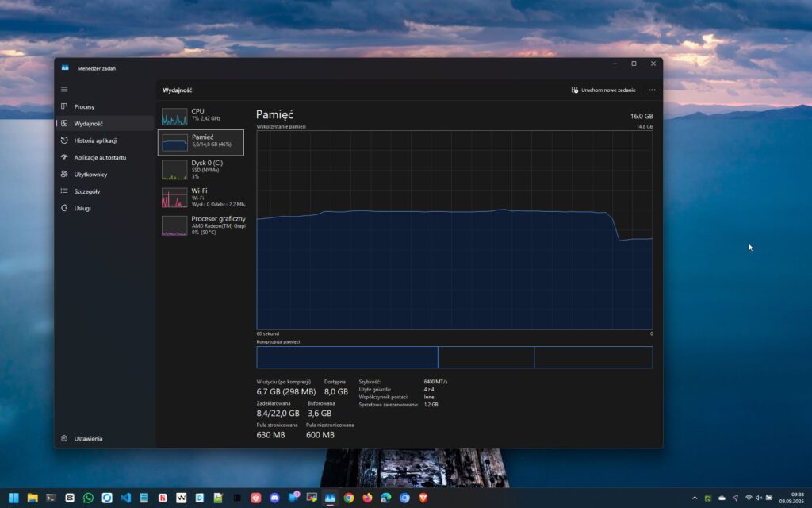Go to Aplikacje autostartu

(x=100, y=157)
